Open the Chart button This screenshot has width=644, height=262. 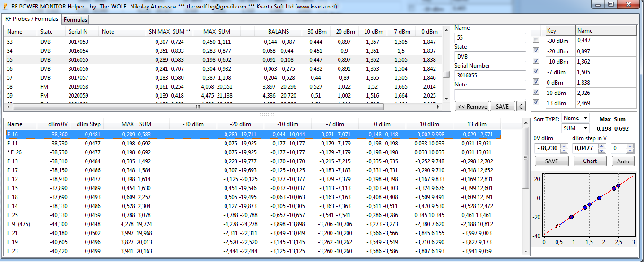point(590,161)
